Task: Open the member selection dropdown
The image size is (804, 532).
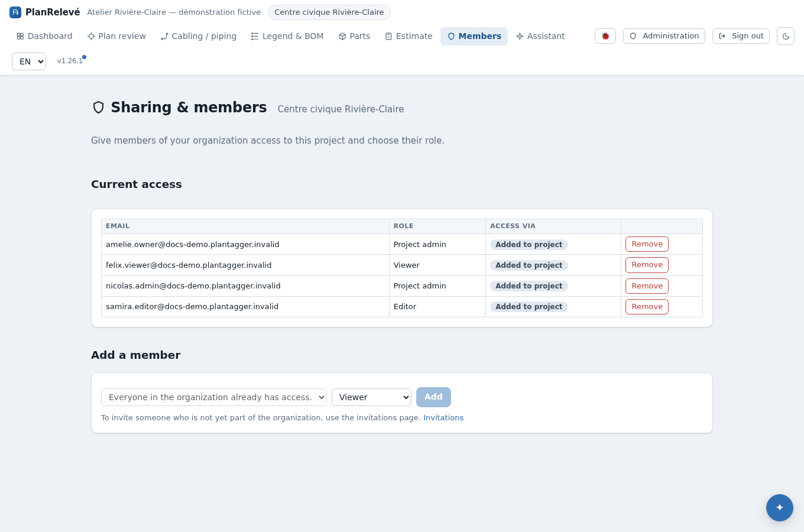Action: 214,397
